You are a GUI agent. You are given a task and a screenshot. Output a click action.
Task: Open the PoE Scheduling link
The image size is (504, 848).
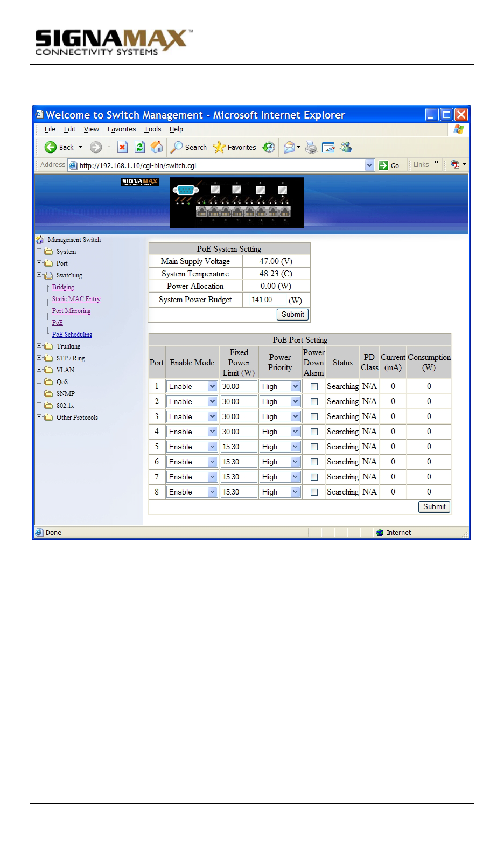(72, 335)
